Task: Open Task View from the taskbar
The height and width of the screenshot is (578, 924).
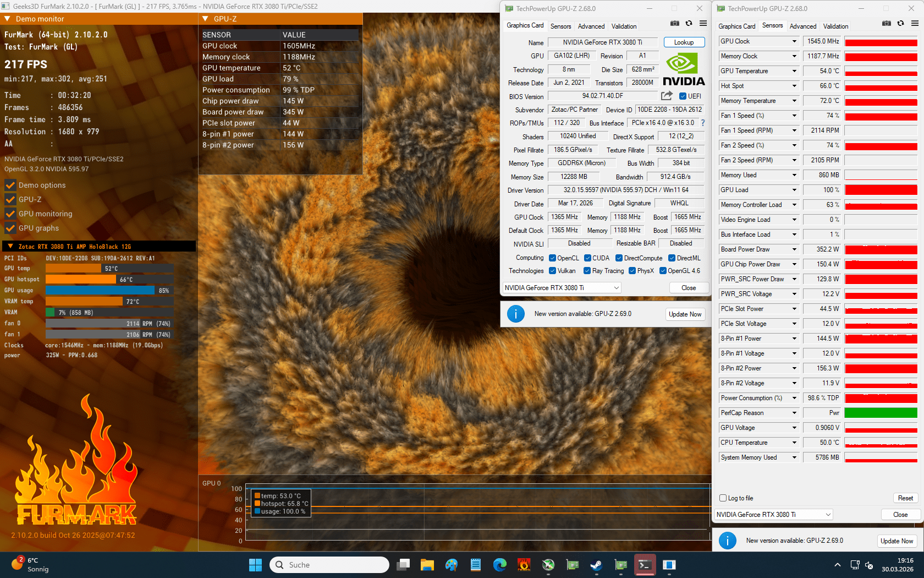Action: click(x=404, y=565)
